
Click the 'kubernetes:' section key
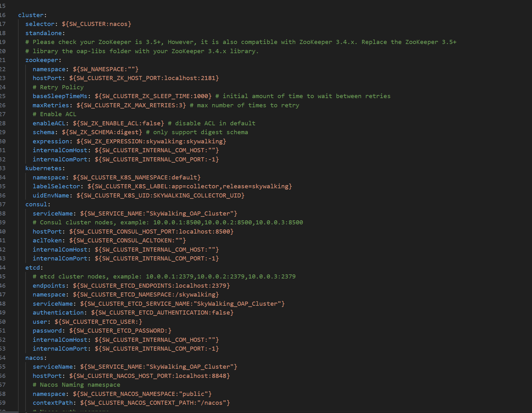[45, 168]
